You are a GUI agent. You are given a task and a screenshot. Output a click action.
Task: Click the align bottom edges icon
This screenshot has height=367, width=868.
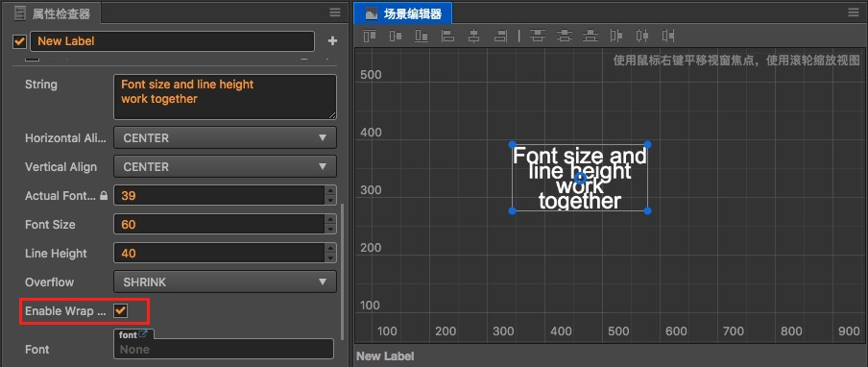tap(422, 36)
